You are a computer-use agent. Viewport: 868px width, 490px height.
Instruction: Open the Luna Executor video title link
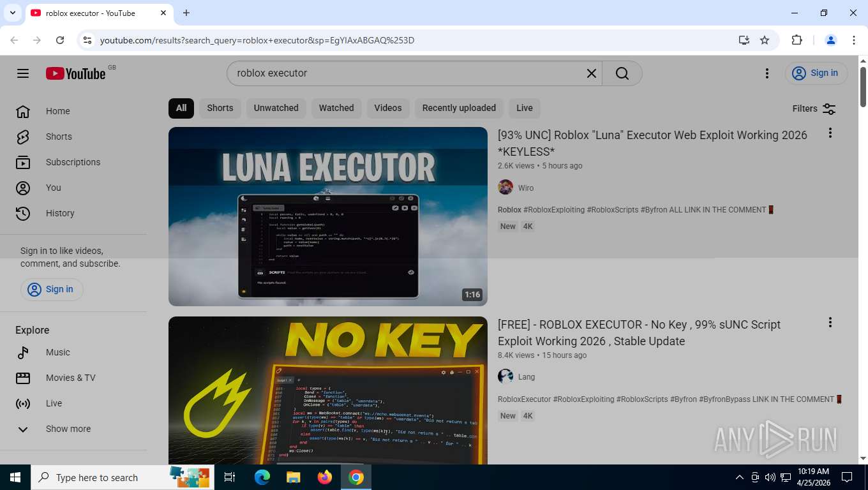click(652, 143)
